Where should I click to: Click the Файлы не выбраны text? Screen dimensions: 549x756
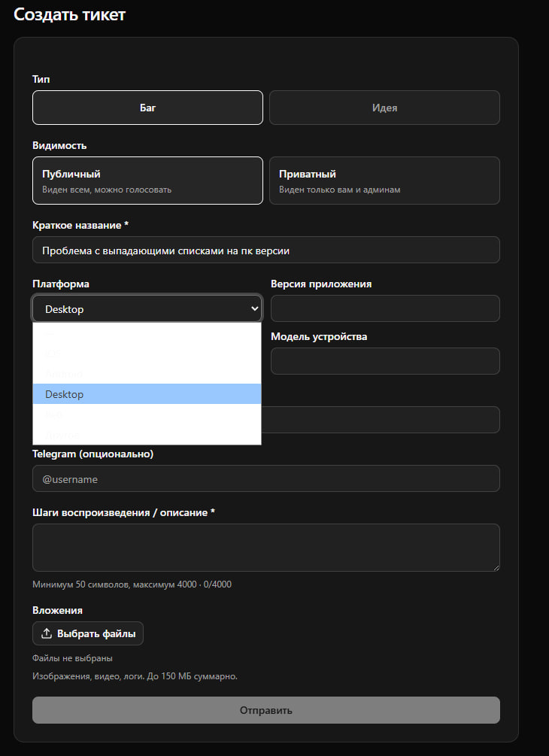72,658
